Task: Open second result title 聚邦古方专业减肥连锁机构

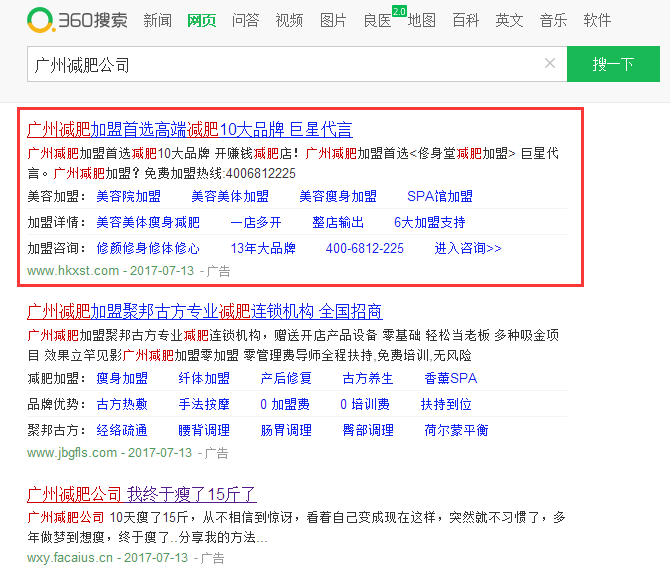Action: tap(204, 312)
